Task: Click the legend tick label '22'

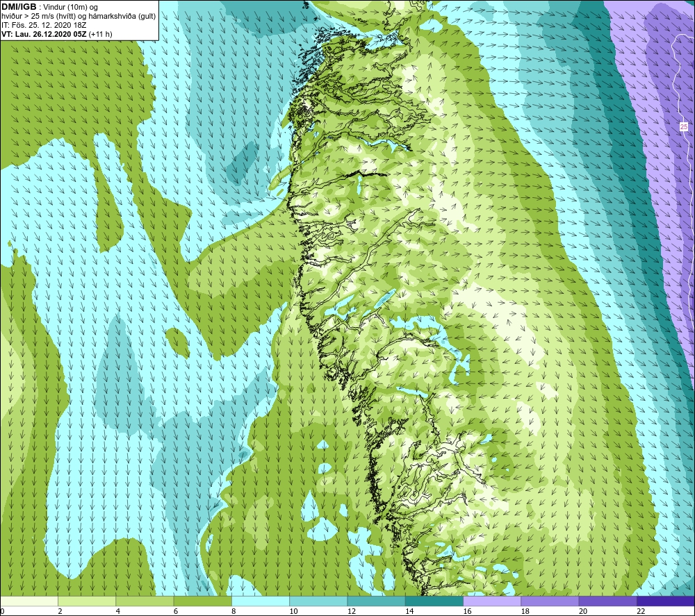Action: point(641,611)
